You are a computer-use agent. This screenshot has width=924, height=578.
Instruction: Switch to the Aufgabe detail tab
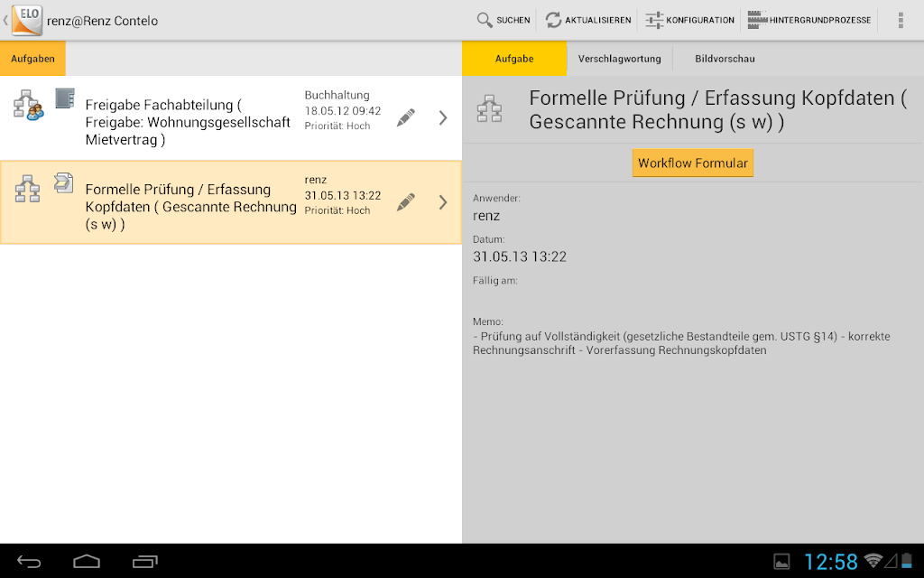pos(513,59)
